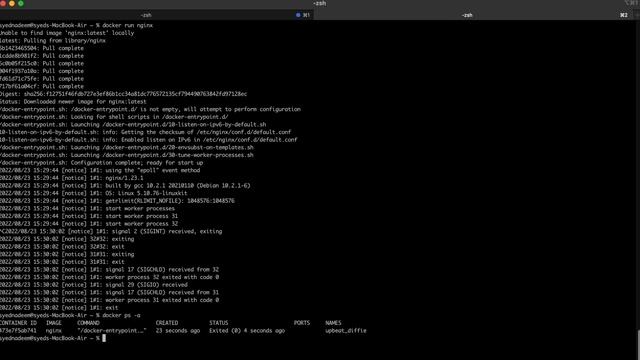Click 'Getting the checksum of' info line

(x=145, y=132)
